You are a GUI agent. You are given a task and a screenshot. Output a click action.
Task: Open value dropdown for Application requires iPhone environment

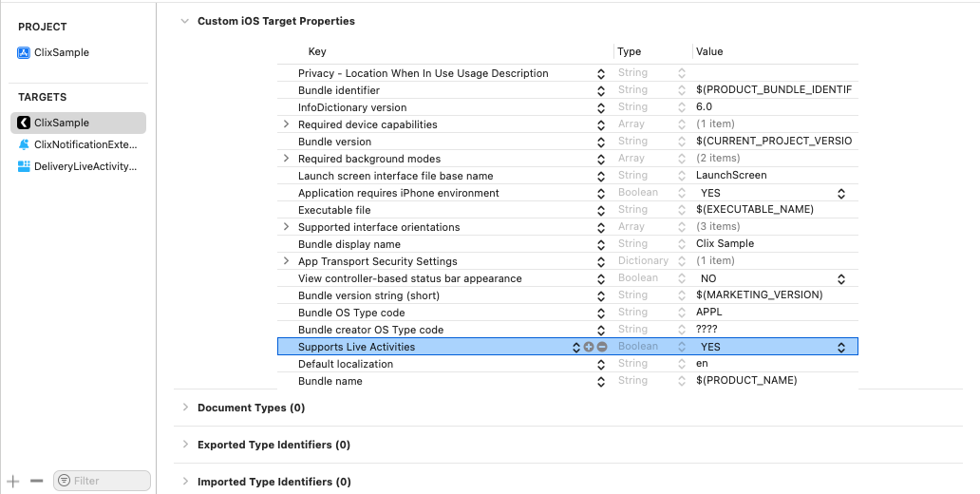point(841,193)
